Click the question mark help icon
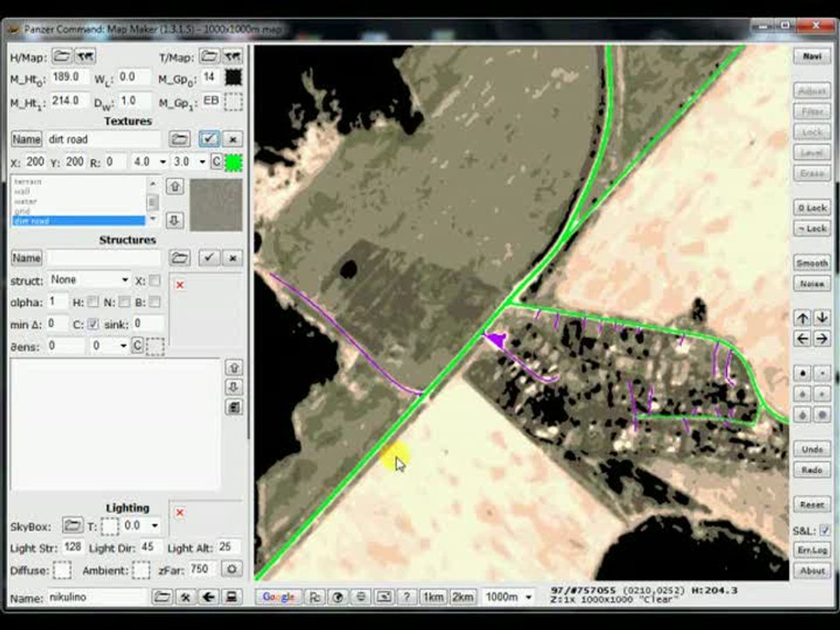The height and width of the screenshot is (630, 840). point(407,597)
